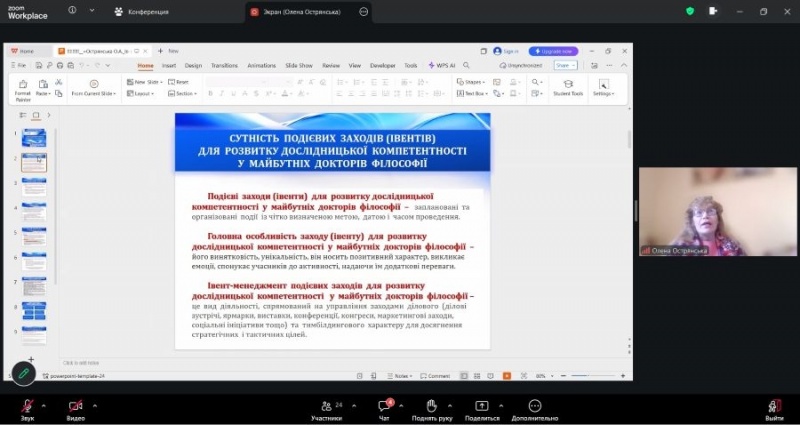The height and width of the screenshot is (425, 800).
Task: Unmute microphone with the Звук button
Action: 27,406
